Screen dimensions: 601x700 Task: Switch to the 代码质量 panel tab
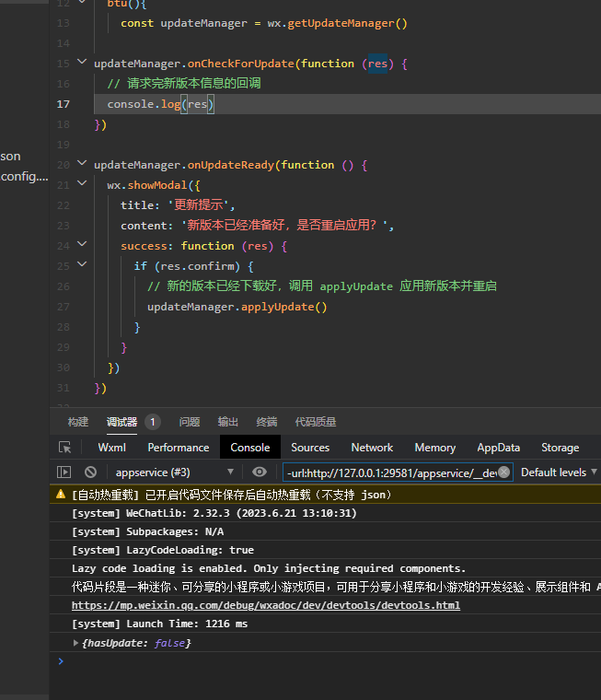(x=316, y=422)
